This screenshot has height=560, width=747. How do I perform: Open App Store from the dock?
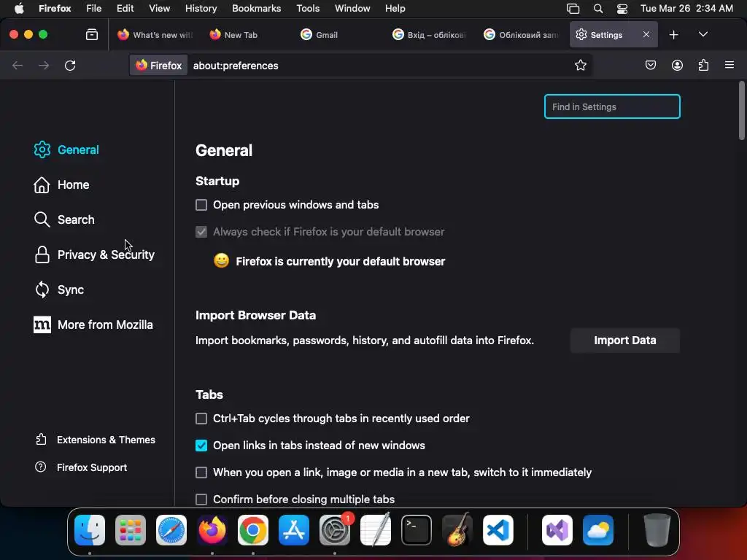point(294,530)
